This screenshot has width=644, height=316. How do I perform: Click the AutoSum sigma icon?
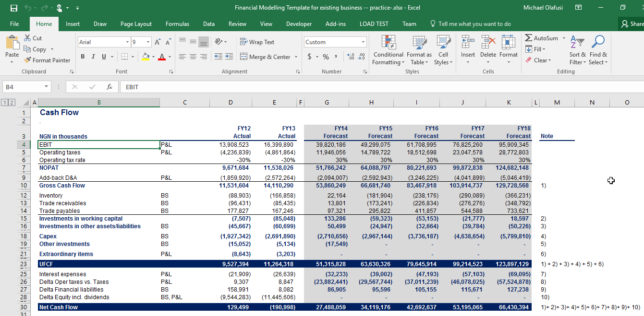click(x=529, y=38)
